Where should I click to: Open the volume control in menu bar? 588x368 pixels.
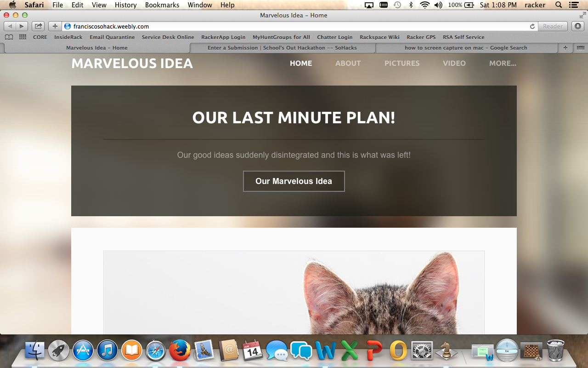[x=438, y=5]
